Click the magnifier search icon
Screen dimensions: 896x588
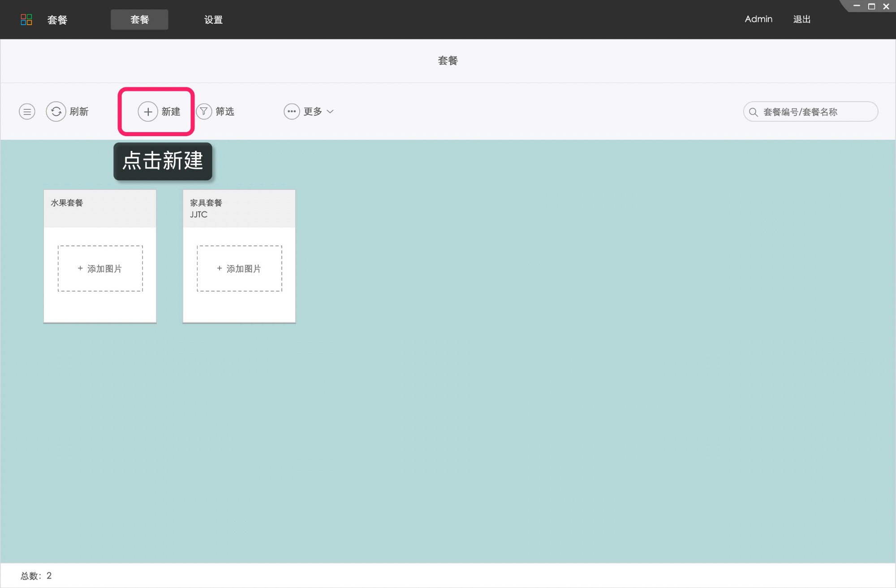point(754,112)
